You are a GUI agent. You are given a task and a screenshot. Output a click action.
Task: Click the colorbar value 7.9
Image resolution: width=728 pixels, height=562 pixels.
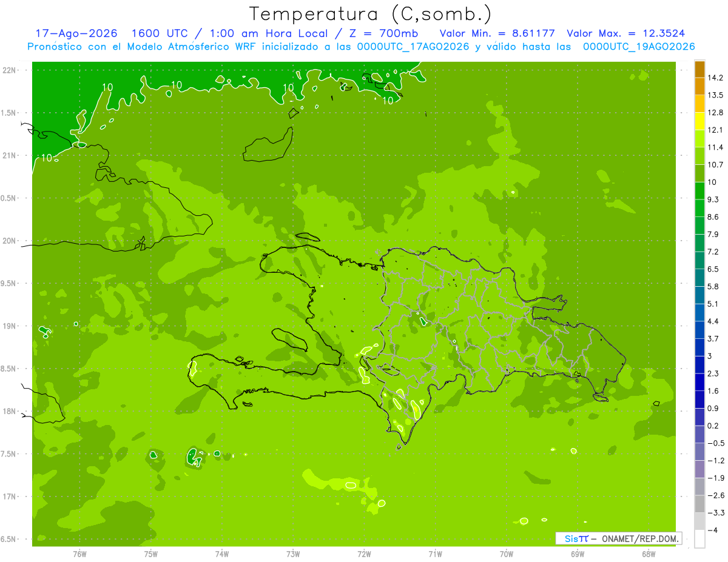[713, 234]
